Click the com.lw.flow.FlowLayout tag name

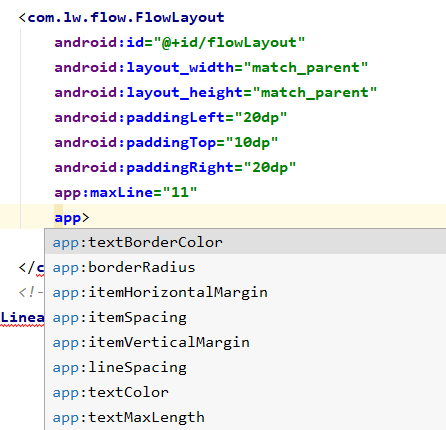[x=126, y=17]
